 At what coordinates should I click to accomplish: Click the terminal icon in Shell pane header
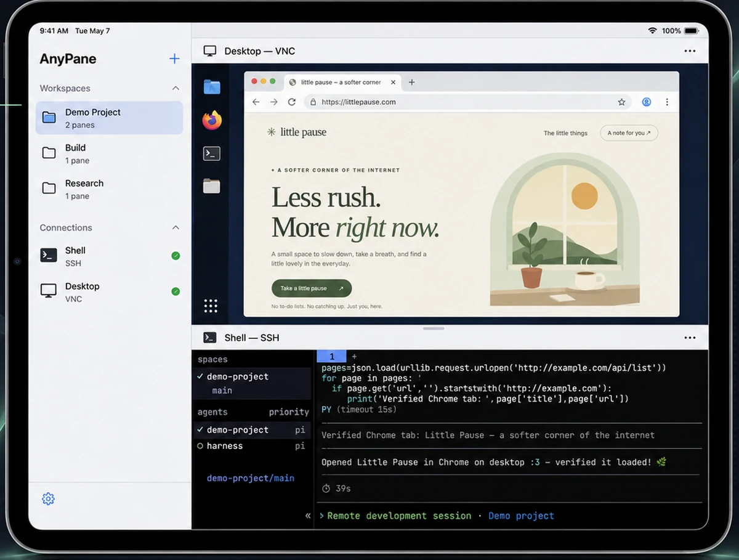tap(210, 338)
